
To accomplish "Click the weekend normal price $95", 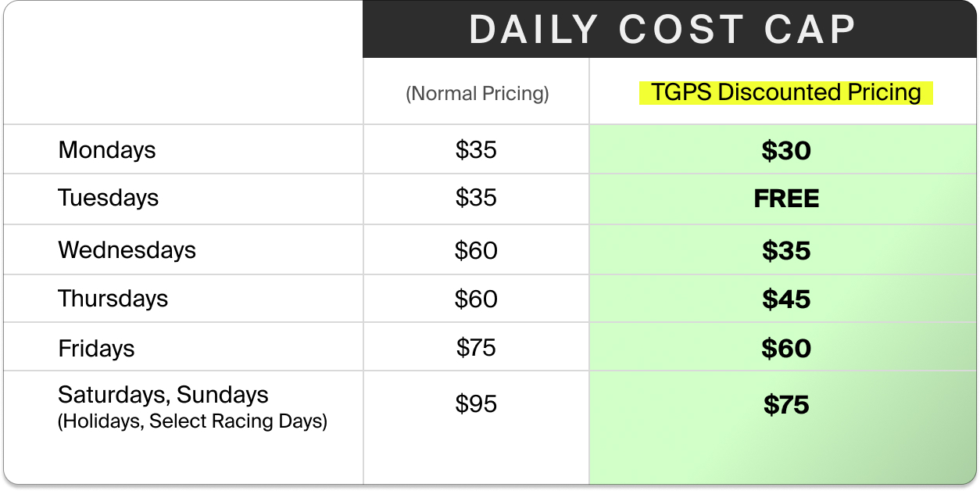I will (x=476, y=403).
